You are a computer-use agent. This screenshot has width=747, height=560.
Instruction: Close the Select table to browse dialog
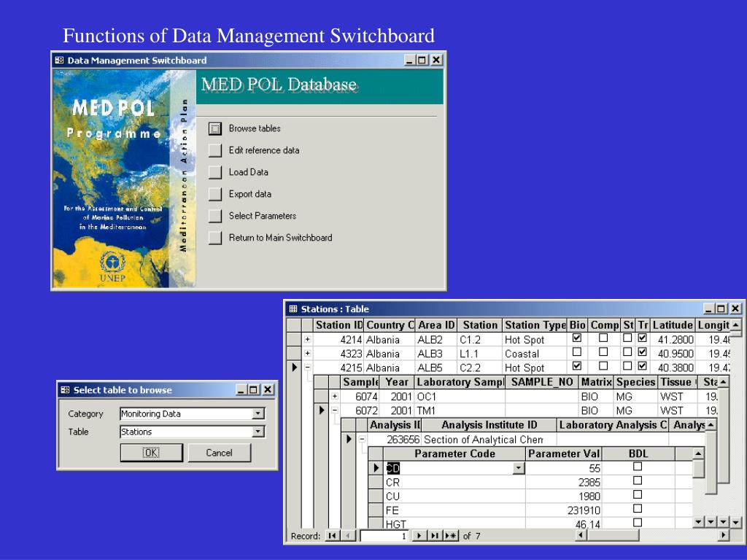click(268, 390)
